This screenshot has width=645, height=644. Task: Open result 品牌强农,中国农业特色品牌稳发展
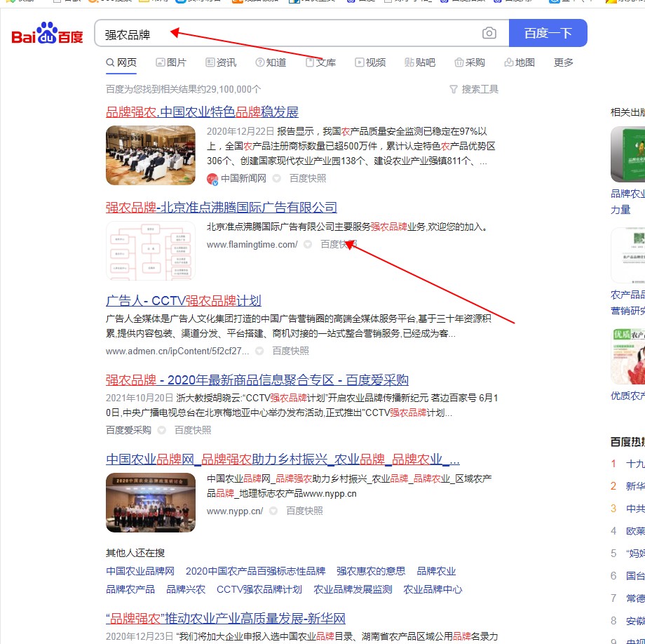click(x=202, y=112)
